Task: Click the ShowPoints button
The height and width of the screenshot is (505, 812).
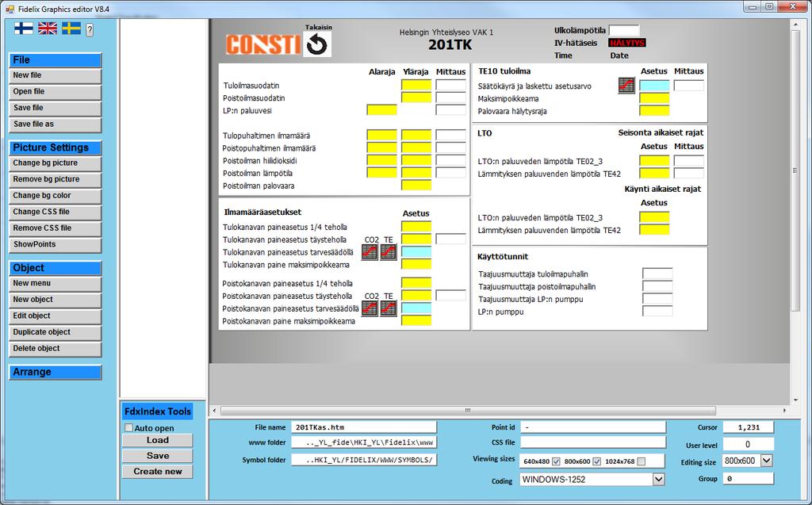Action: (55, 244)
